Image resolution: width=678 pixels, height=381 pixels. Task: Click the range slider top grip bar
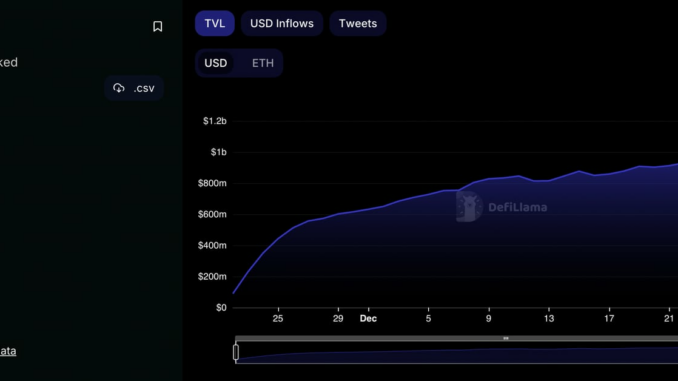pos(457,339)
